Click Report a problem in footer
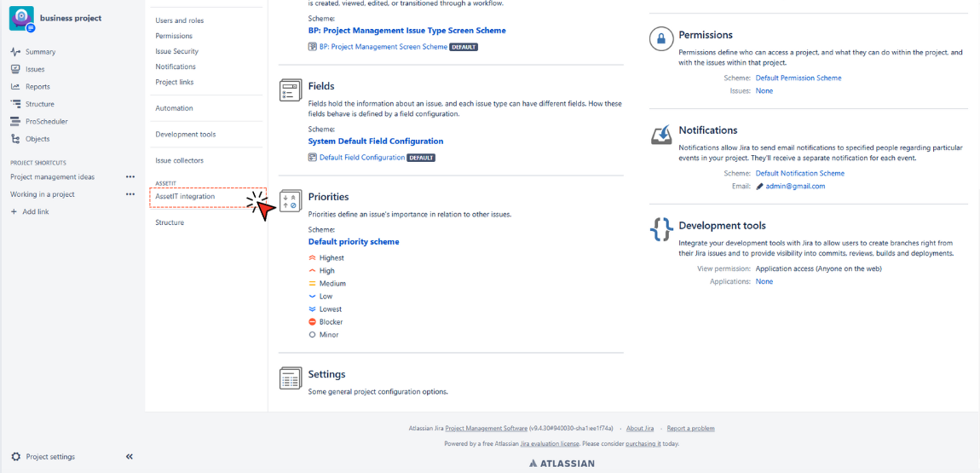980x473 pixels. coord(690,429)
